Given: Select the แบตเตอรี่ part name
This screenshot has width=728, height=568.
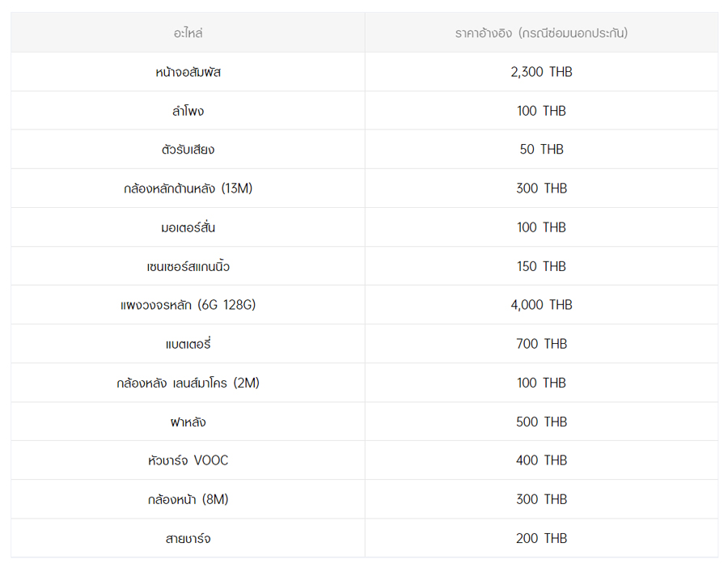Looking at the screenshot, I should [x=188, y=344].
